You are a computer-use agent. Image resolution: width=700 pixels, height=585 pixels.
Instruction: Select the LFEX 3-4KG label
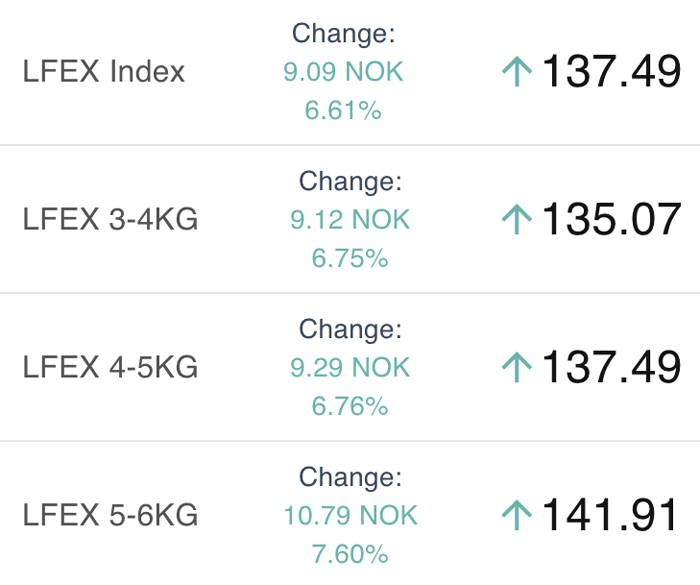tap(110, 220)
